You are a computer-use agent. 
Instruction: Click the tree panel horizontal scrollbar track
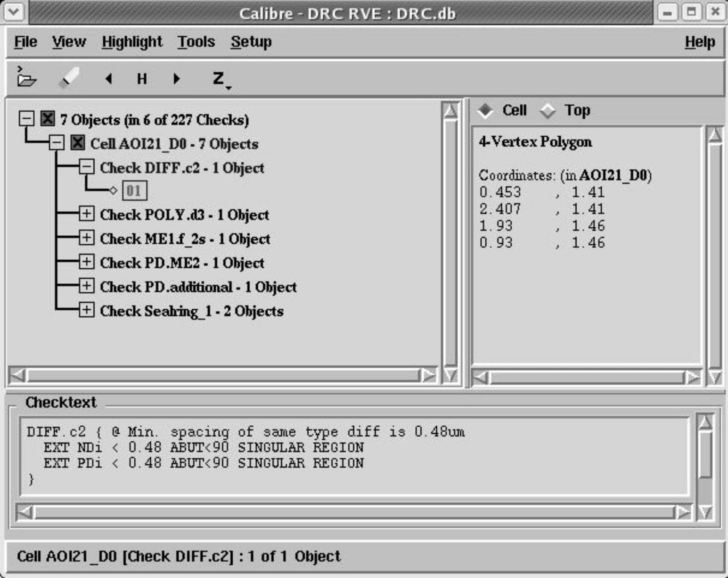[223, 376]
